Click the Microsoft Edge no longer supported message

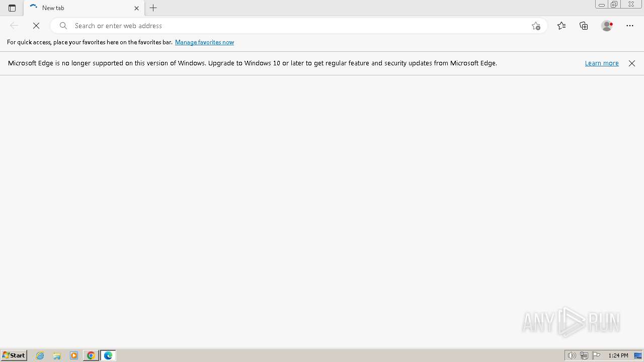tap(253, 63)
